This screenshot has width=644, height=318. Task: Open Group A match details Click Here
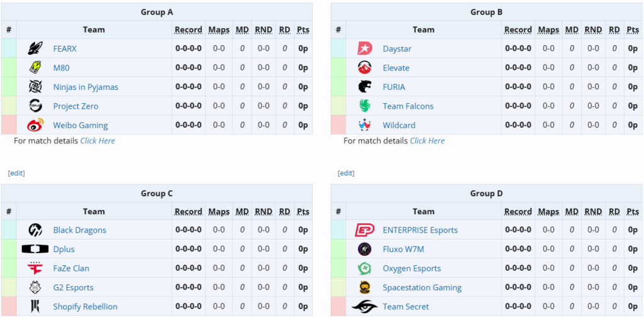coord(97,141)
